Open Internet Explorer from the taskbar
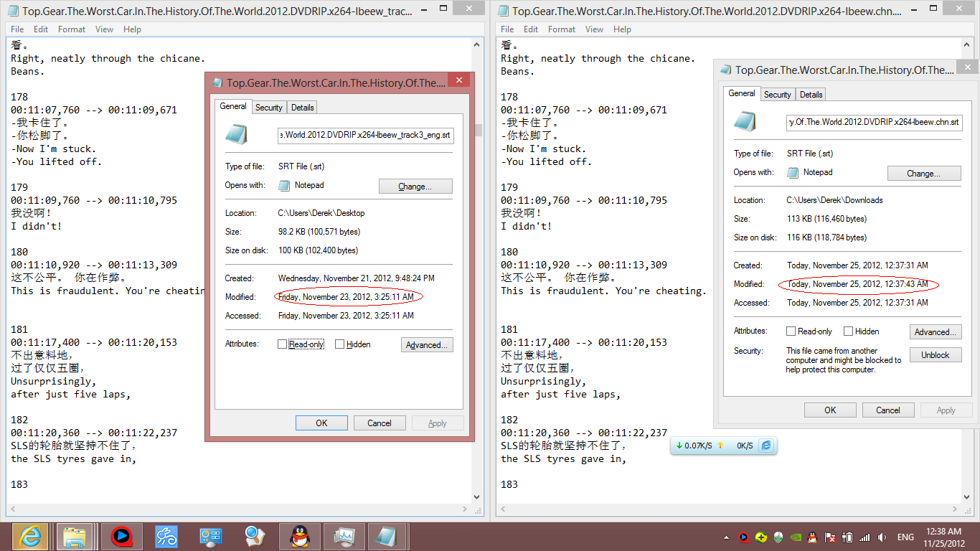The height and width of the screenshot is (551, 980). point(30,536)
